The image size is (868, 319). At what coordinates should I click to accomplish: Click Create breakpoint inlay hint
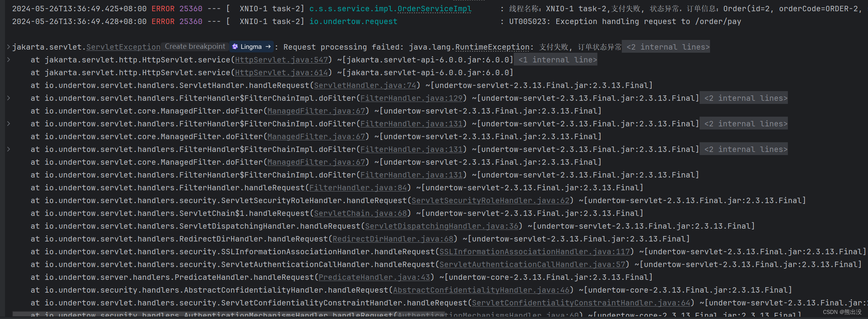pos(195,47)
